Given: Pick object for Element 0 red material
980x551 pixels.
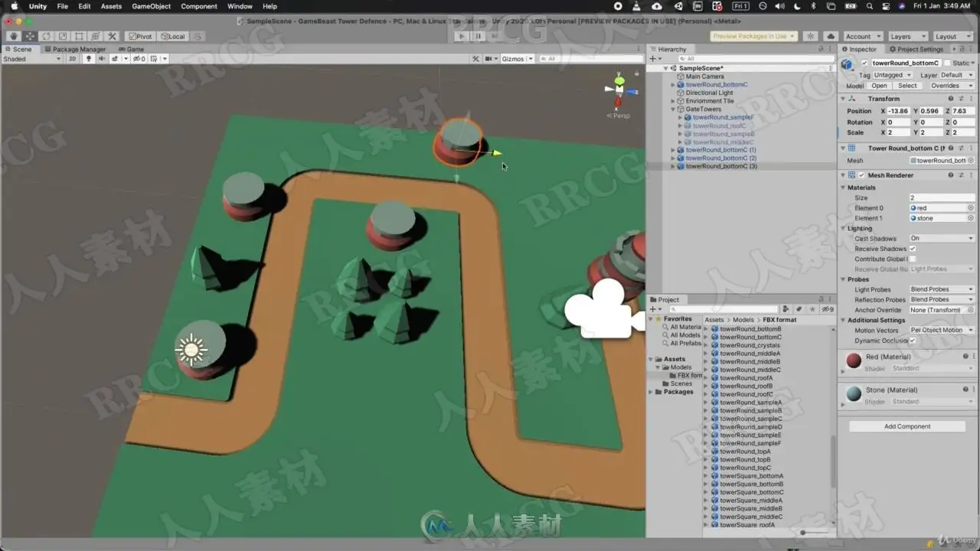Looking at the screenshot, I should [971, 208].
